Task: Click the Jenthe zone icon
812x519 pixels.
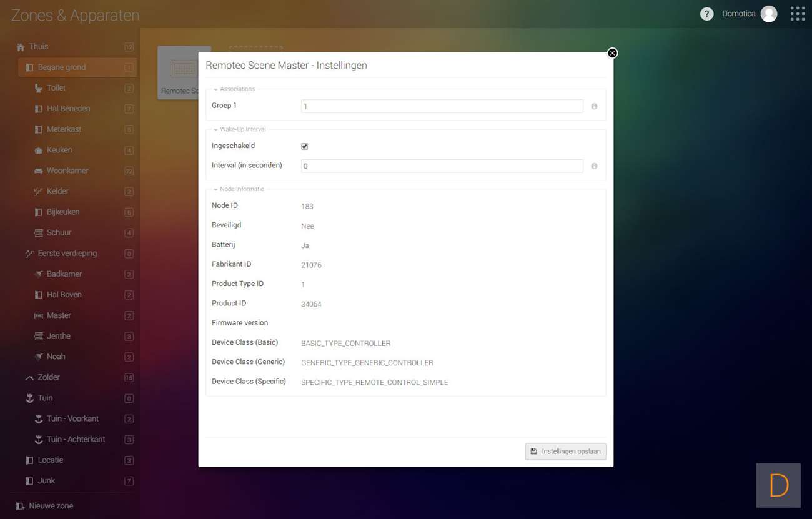Action: point(39,336)
